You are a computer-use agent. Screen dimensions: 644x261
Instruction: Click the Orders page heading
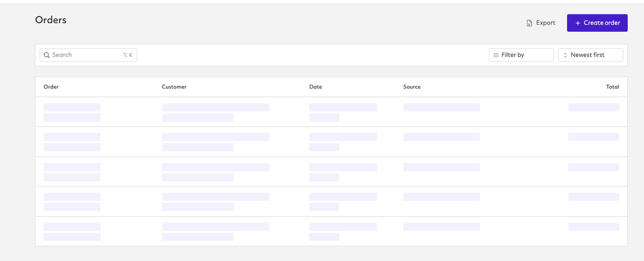point(51,20)
